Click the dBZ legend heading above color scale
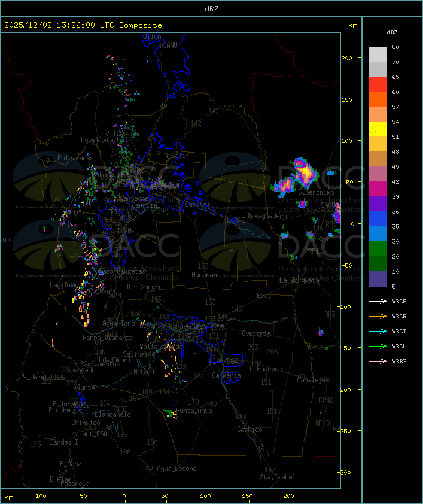Image resolution: width=423 pixels, height=504 pixels. [392, 32]
